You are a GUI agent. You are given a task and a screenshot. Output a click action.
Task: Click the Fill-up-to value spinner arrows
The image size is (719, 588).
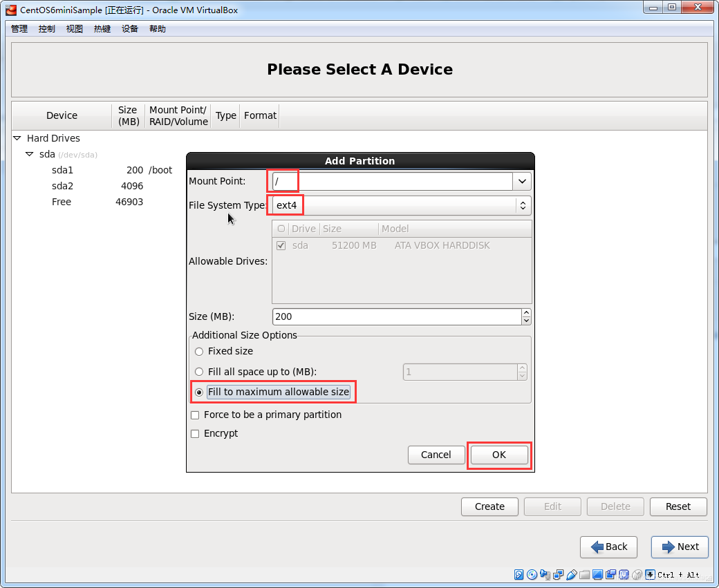pos(522,372)
